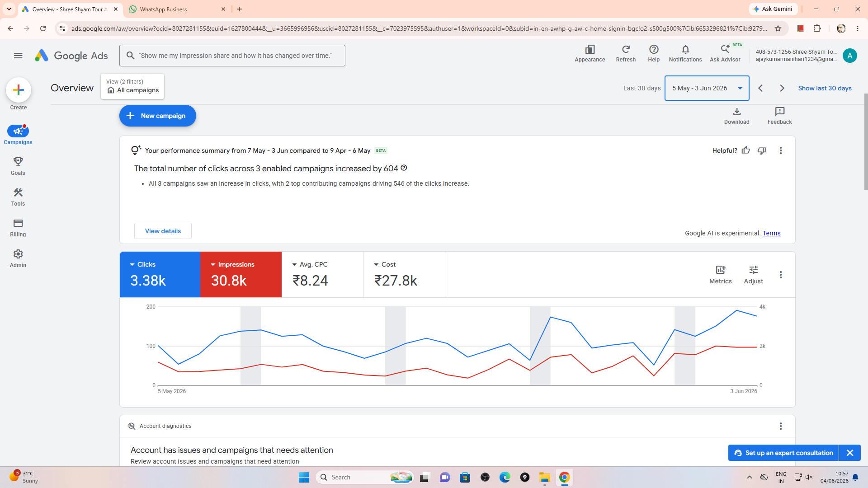868x488 pixels.
Task: Mark performance summary as unhelpful thumbs down
Action: click(762, 150)
